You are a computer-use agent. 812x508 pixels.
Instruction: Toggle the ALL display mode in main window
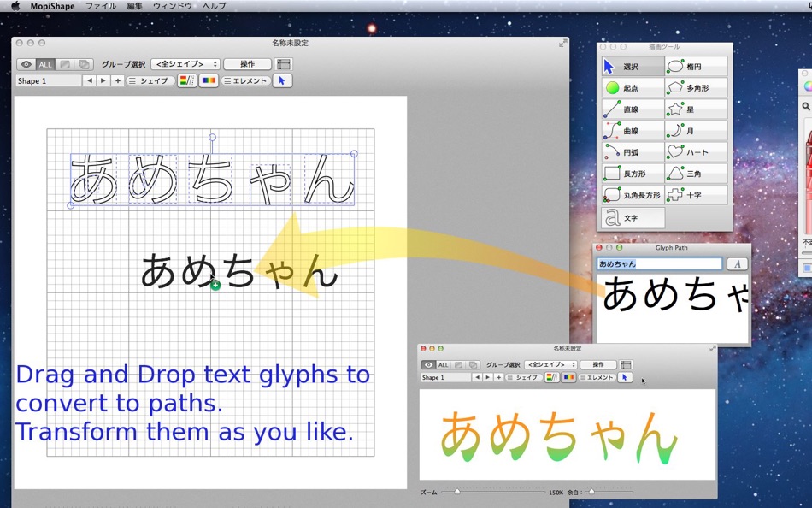[45, 64]
